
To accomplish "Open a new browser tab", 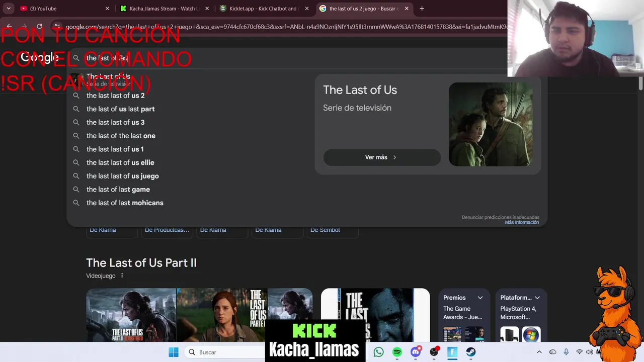I will coord(422,9).
